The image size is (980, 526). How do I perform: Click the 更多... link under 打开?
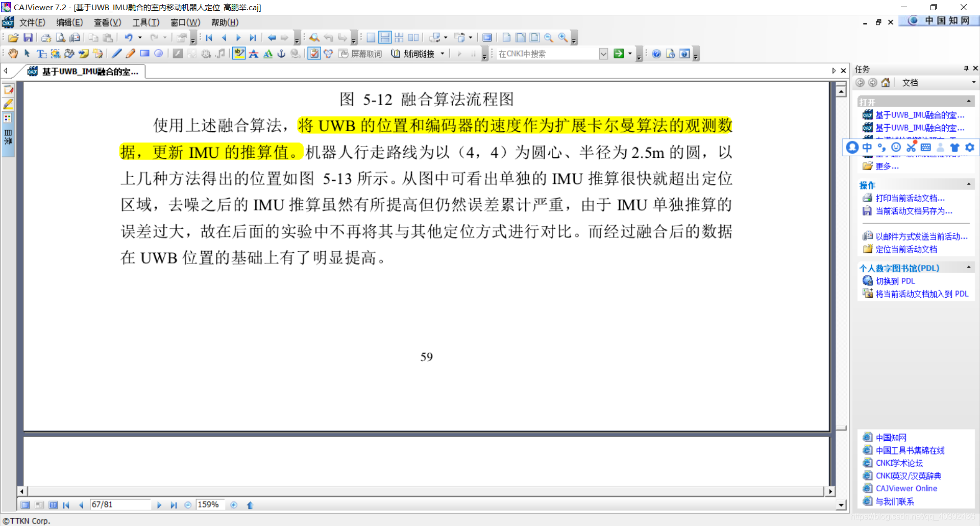(x=887, y=166)
